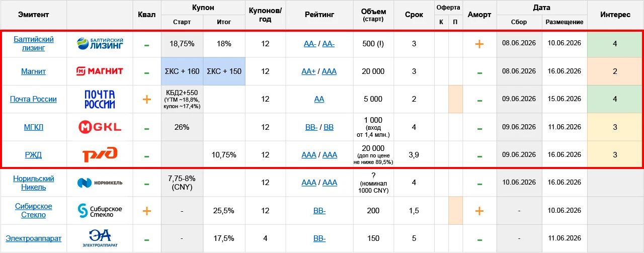Click the РЖД logo
This screenshot has height=253, width=644.
point(100,154)
